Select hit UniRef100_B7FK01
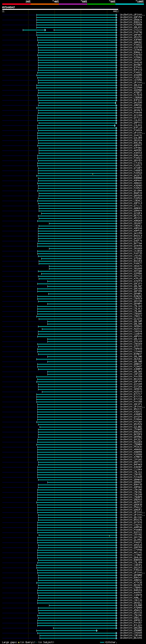This screenshot has width=146, height=644. pyautogui.click(x=131, y=67)
